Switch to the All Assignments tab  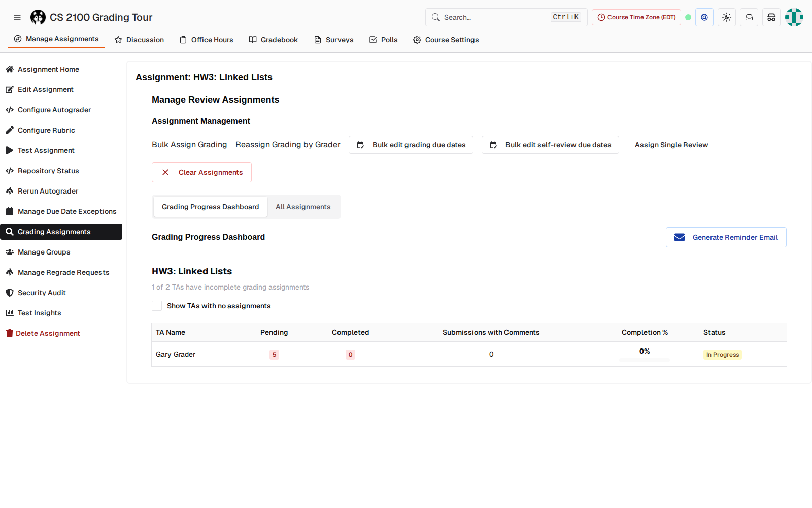pos(303,207)
